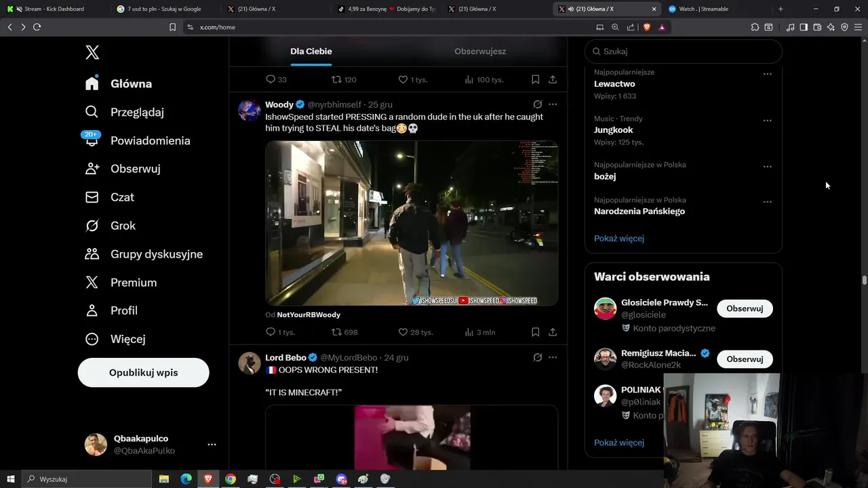Screen dimensions: 868x488
Task: Reload the page in browser
Action: pyautogui.click(x=37, y=27)
